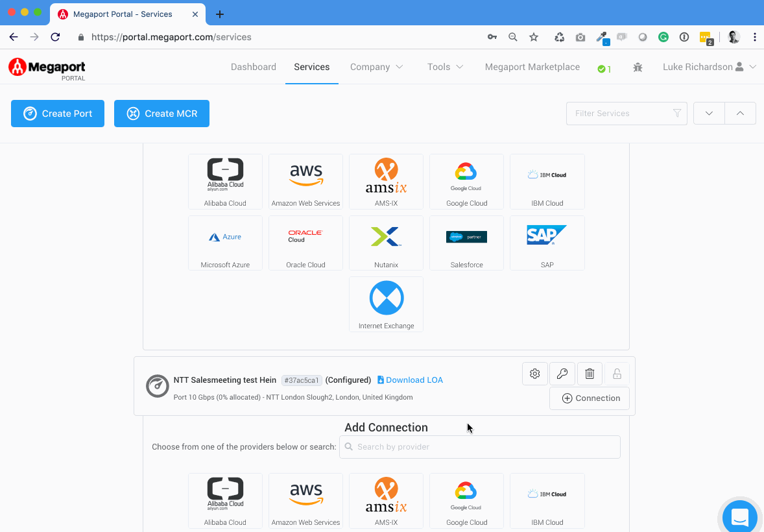Pick SAP provider tile
Image resolution: width=764 pixels, height=532 pixels.
(x=547, y=243)
